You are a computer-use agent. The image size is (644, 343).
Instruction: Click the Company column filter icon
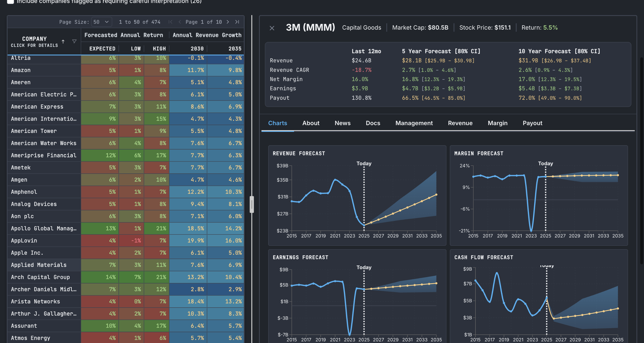tap(74, 41)
